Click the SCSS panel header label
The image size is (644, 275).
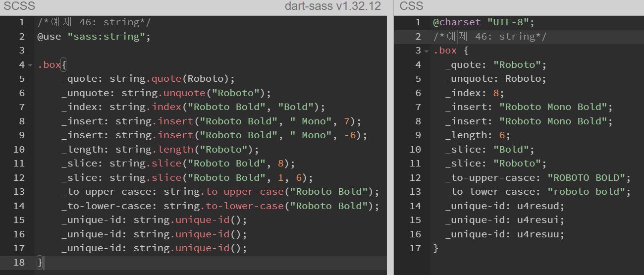[19, 6]
